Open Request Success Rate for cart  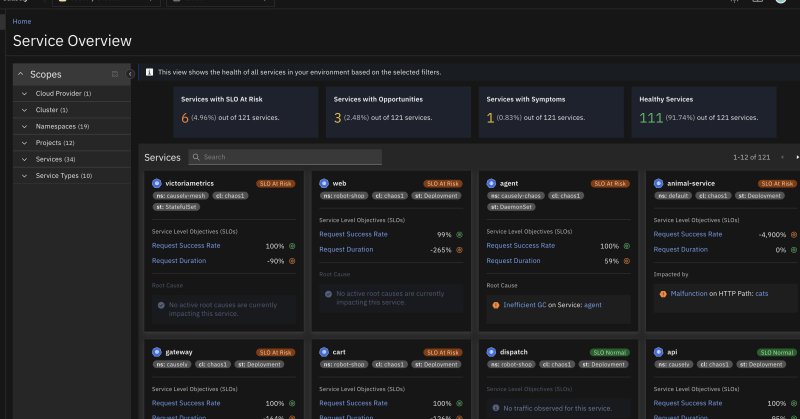tap(354, 403)
